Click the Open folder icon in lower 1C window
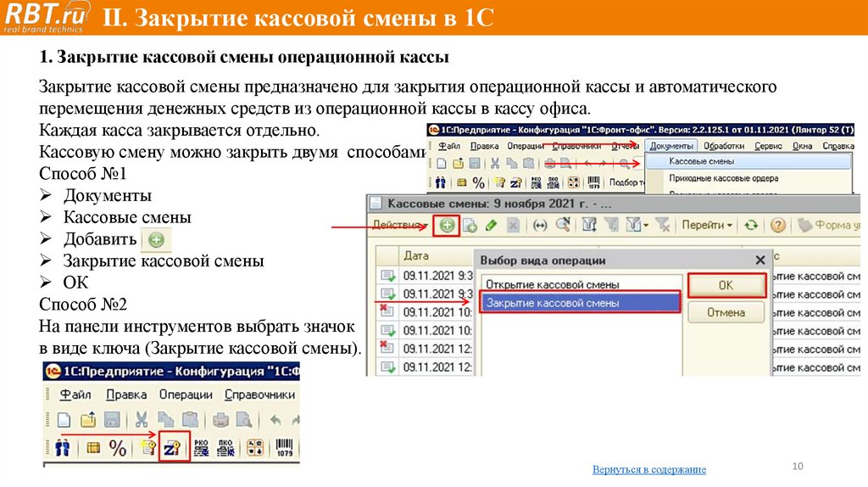 pyautogui.click(x=88, y=420)
